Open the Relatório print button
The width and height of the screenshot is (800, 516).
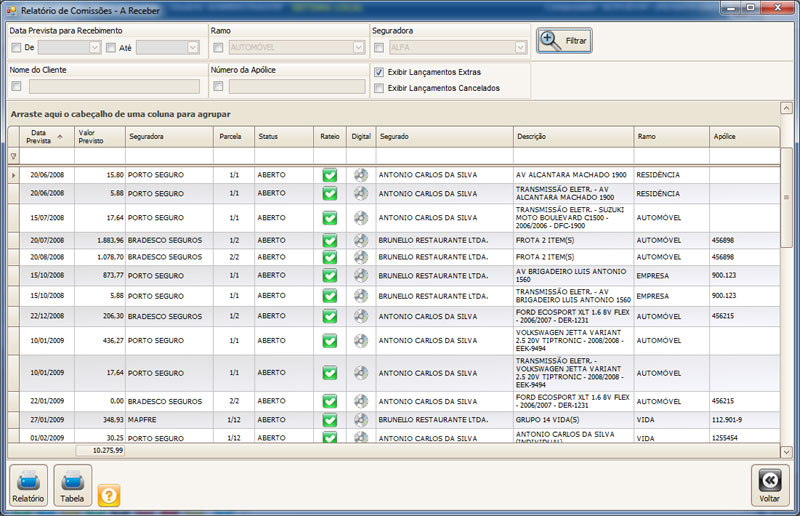[x=28, y=485]
